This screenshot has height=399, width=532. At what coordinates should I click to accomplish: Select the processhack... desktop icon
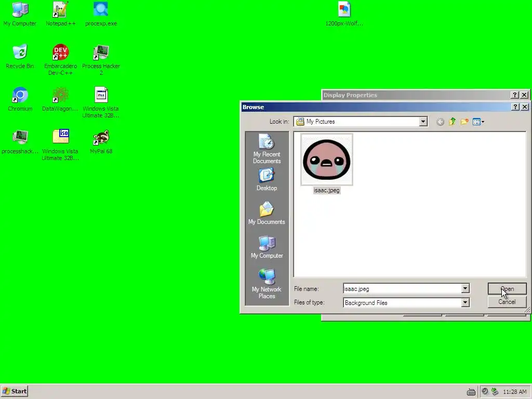[x=20, y=142]
